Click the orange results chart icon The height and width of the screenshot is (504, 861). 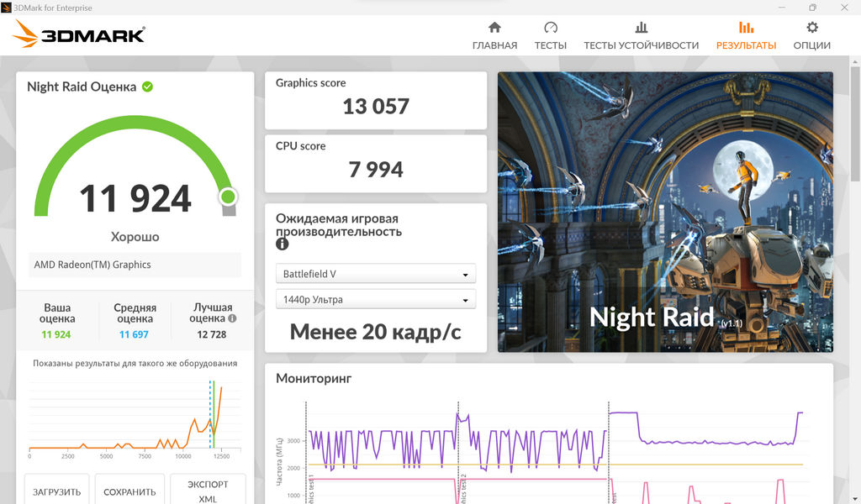tap(746, 28)
